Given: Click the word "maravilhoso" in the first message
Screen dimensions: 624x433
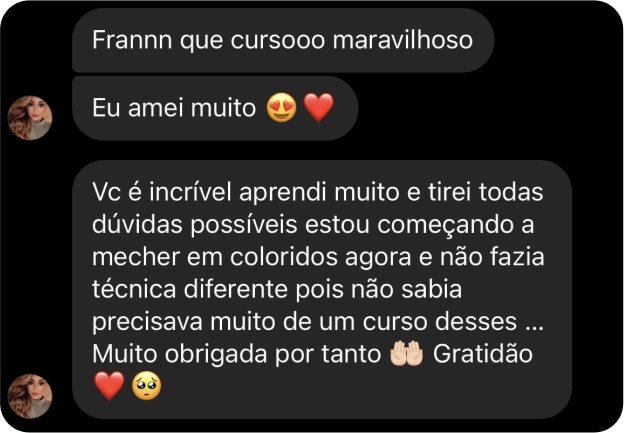Looking at the screenshot, I should pyautogui.click(x=403, y=40).
